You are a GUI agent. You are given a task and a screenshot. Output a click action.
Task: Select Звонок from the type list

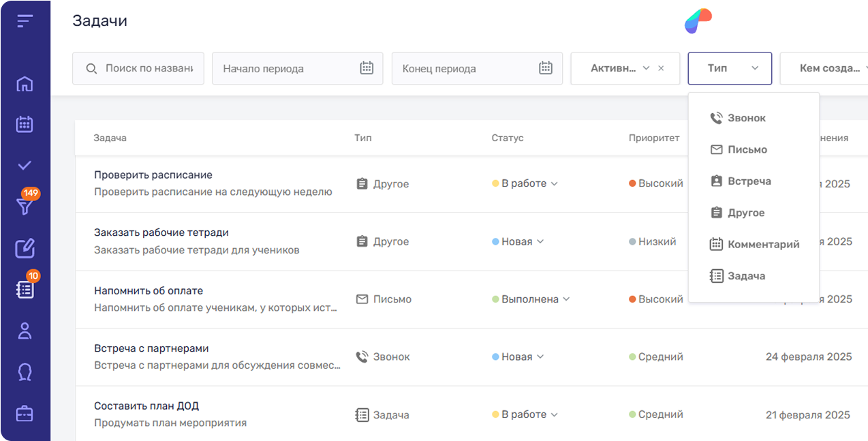(746, 118)
